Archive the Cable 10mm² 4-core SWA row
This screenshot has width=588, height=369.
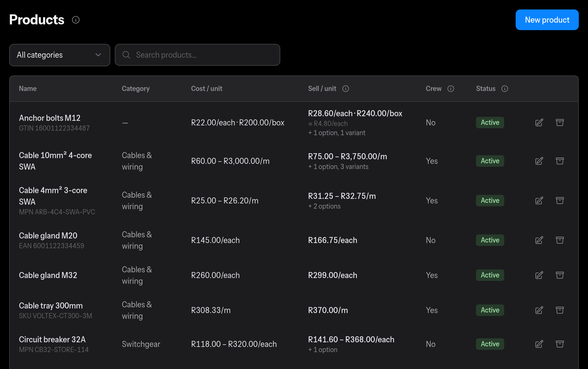(560, 161)
